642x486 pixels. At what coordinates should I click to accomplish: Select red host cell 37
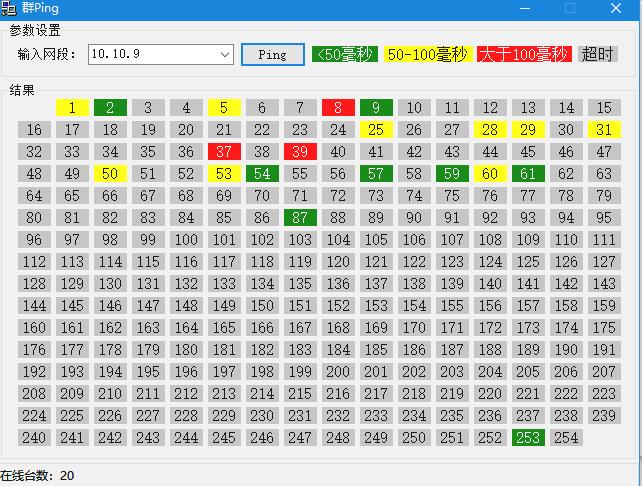point(224,152)
